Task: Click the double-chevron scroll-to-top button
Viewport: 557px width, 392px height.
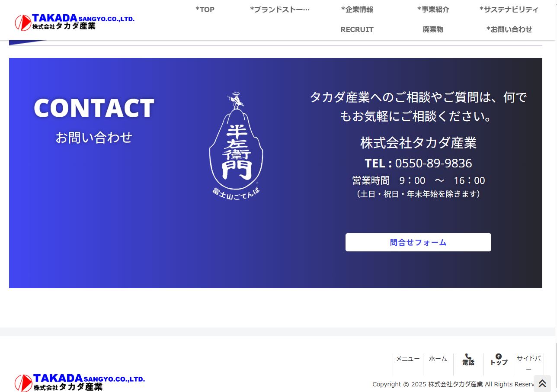Action: pos(542,383)
